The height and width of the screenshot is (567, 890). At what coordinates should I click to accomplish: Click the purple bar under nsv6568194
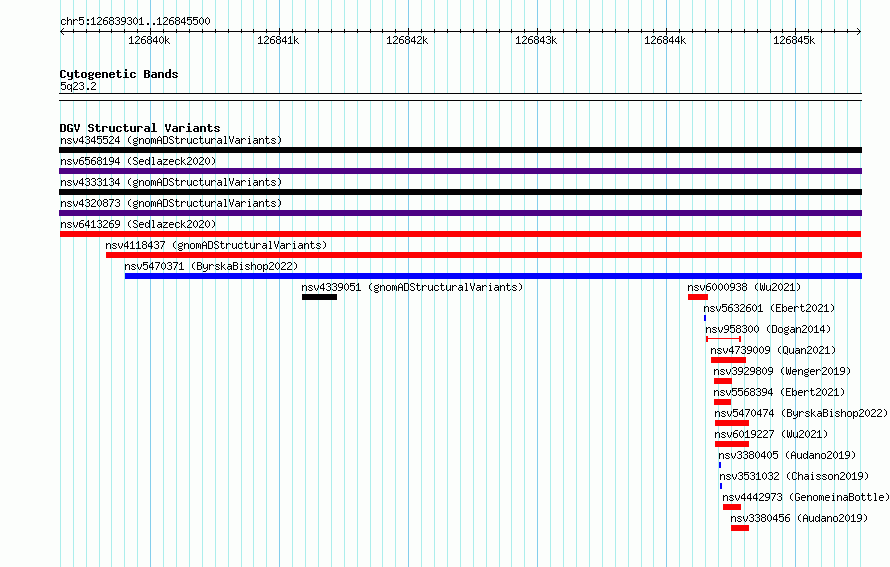tap(460, 171)
